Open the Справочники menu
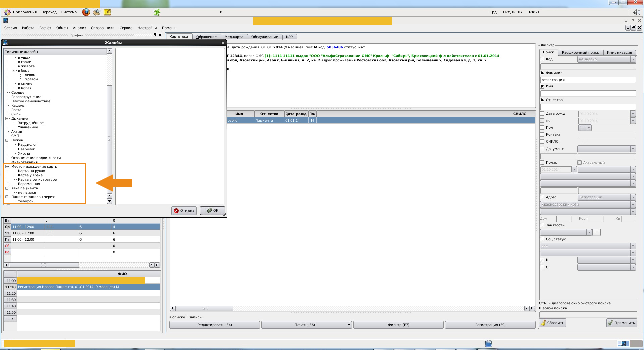644x350 pixels. pos(103,28)
